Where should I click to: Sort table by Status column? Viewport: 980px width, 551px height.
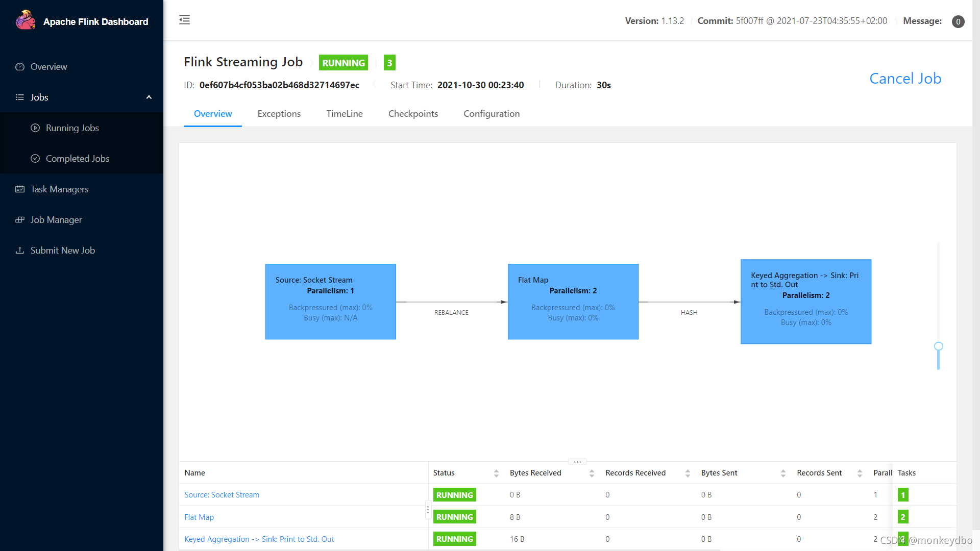[496, 473]
